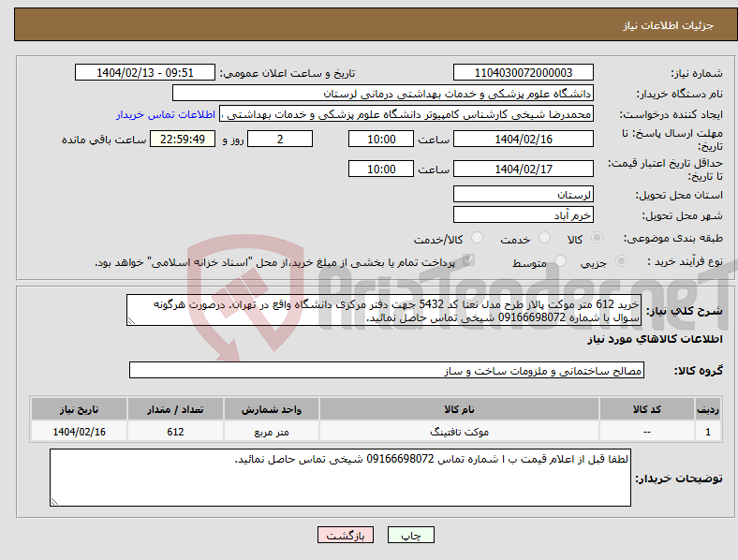Click the تعداد / مقدار column header

tap(175, 409)
